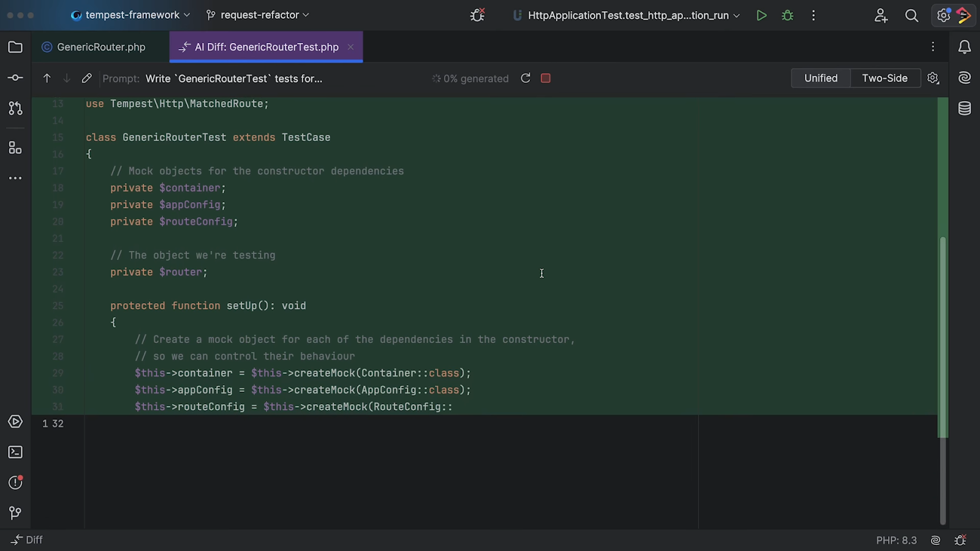The width and height of the screenshot is (980, 551).
Task: Click the '// The object we're testing' comment
Action: (193, 255)
